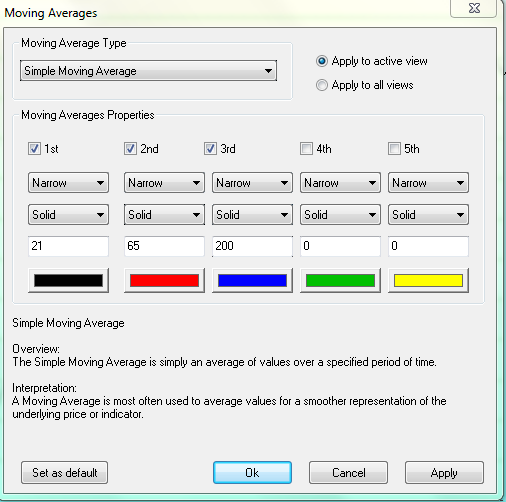Uncheck the 1st moving average checkbox
506x502 pixels.
(x=34, y=149)
